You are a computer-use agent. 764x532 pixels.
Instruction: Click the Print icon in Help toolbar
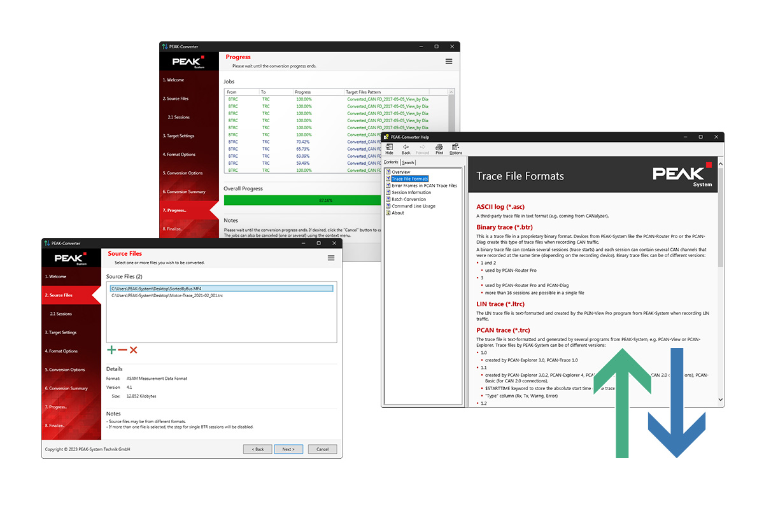pyautogui.click(x=439, y=149)
